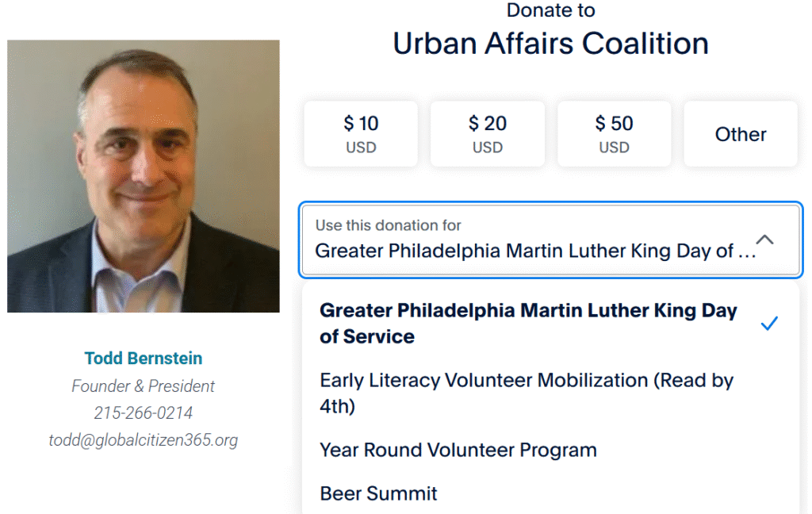Image resolution: width=812 pixels, height=514 pixels.
Task: Select the $ 10 USD donation amount
Action: point(361,134)
